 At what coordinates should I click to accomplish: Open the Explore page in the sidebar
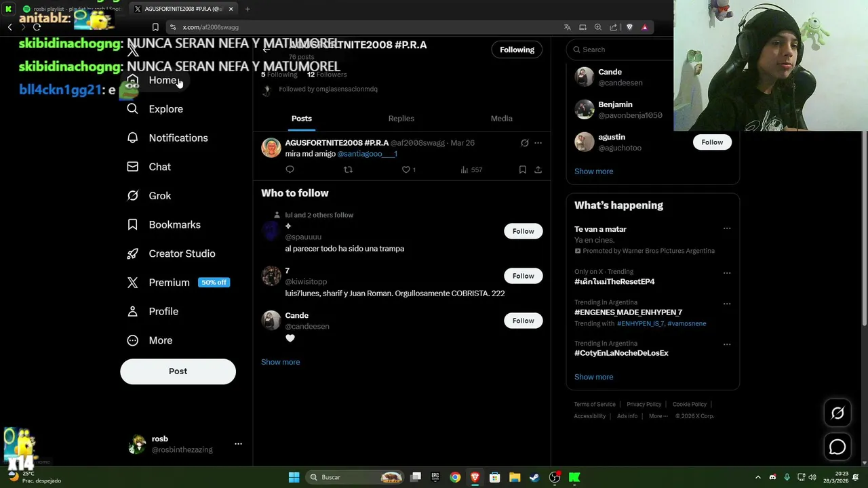tap(155, 109)
